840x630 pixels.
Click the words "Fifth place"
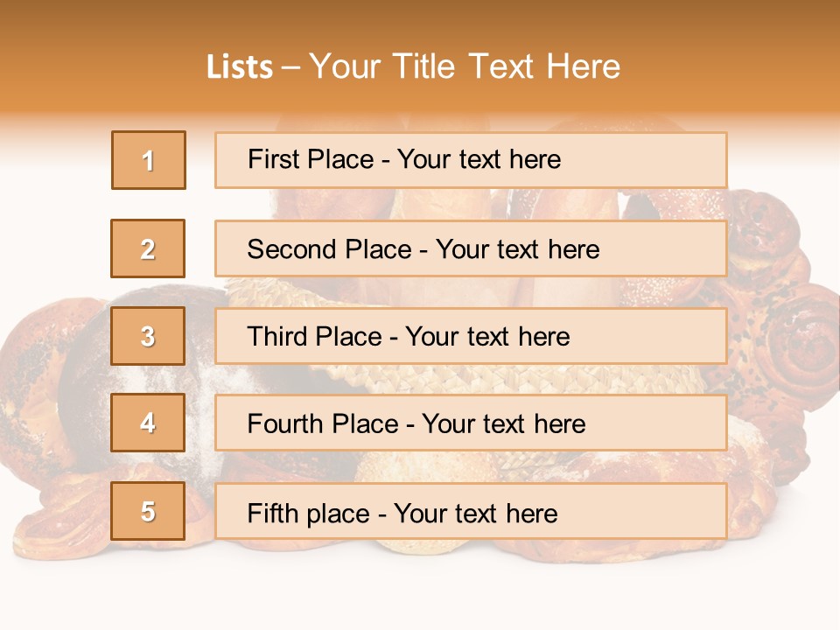point(308,513)
